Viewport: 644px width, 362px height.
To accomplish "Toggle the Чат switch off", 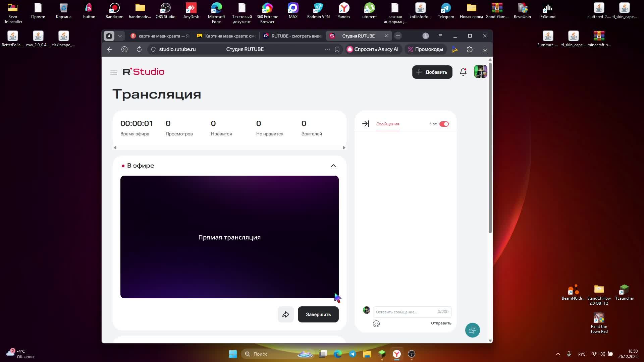I will click(x=444, y=124).
